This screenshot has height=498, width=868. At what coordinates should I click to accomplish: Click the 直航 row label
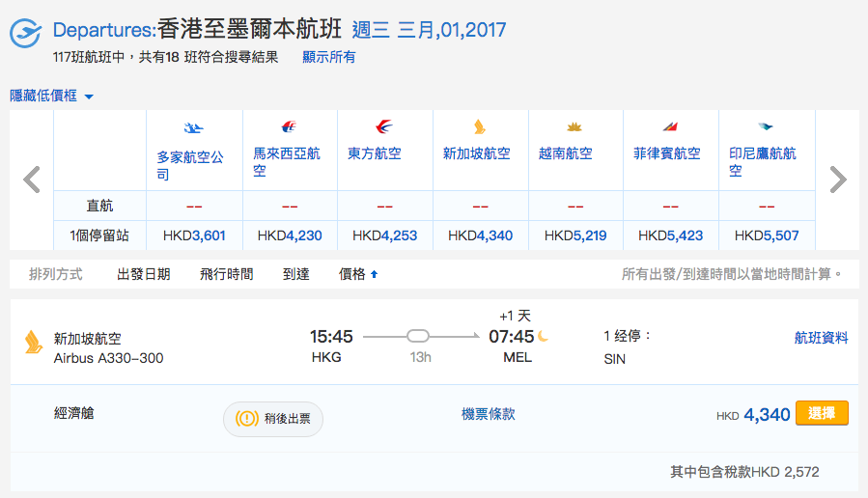click(99, 206)
